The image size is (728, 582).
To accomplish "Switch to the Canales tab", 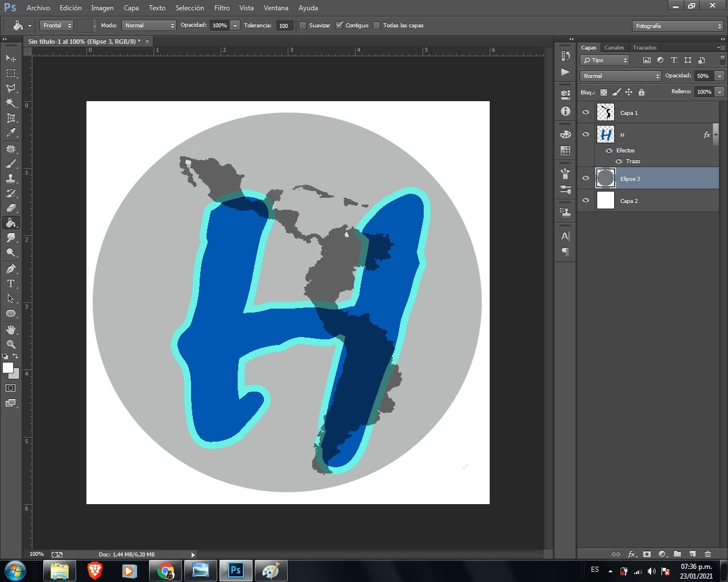I will point(614,48).
